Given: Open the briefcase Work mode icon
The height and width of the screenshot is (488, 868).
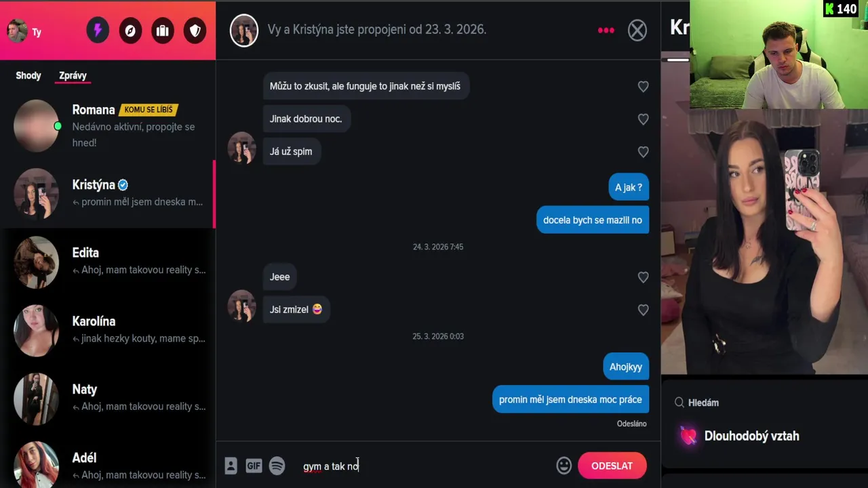Looking at the screenshot, I should [x=163, y=30].
